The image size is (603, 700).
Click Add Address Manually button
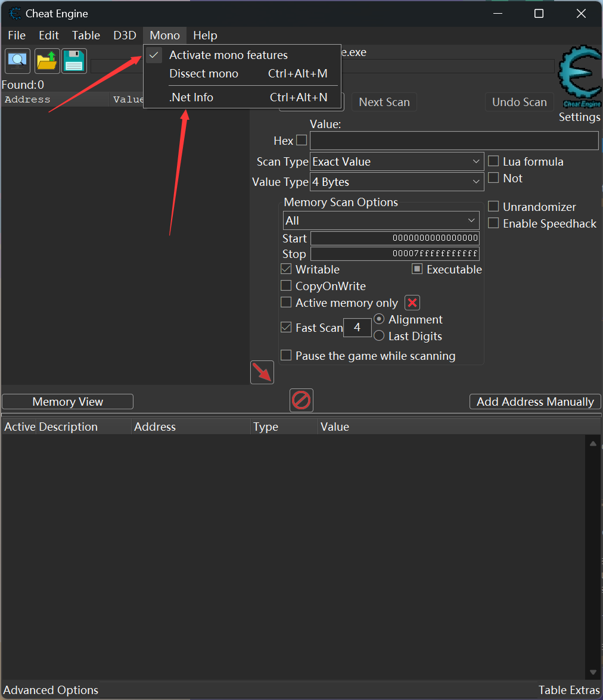pos(535,402)
